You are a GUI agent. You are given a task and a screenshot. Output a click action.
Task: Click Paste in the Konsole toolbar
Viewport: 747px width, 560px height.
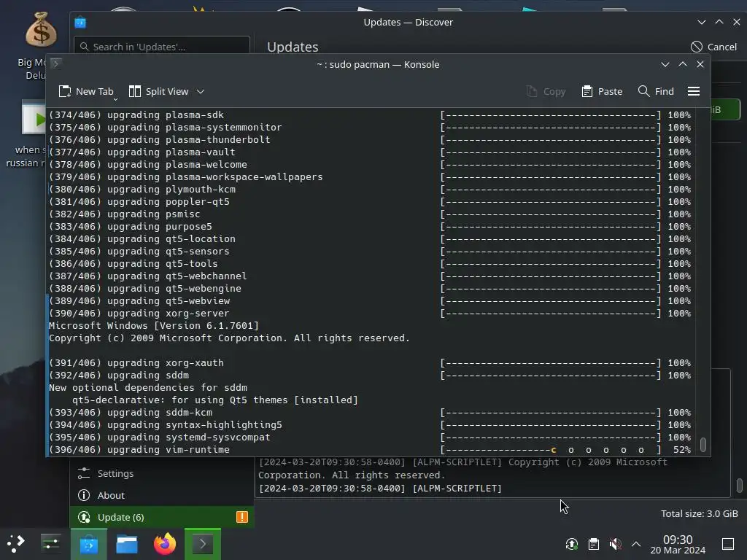[x=602, y=91]
